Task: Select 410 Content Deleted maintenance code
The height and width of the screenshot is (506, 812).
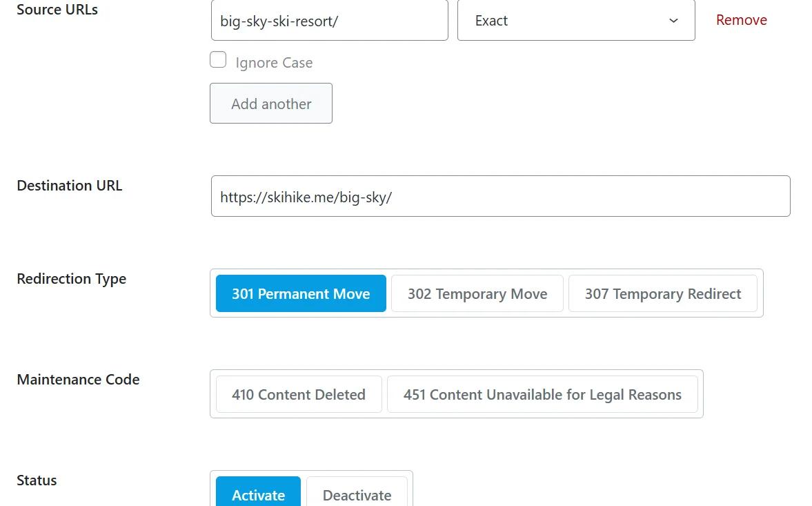Action: [x=299, y=394]
